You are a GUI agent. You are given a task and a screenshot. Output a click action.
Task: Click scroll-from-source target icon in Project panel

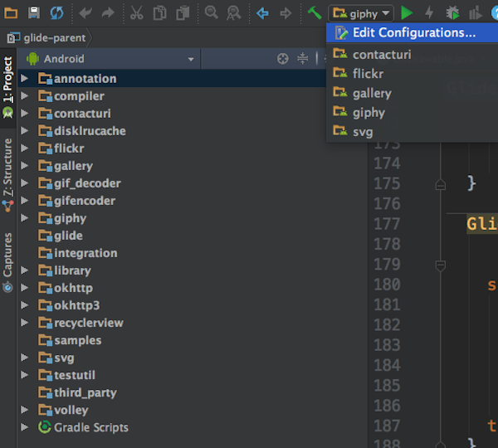tap(282, 59)
